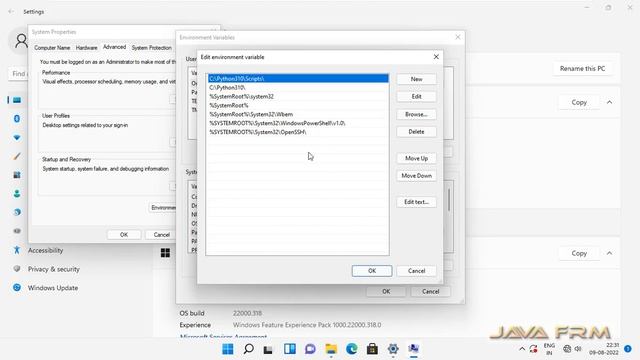Click the New button

click(x=416, y=79)
